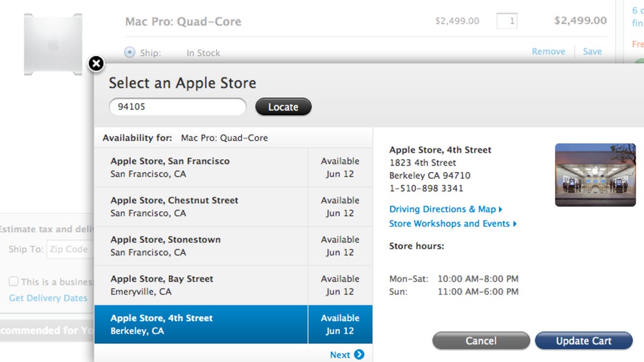Open Get Delivery Dates link

point(48,298)
